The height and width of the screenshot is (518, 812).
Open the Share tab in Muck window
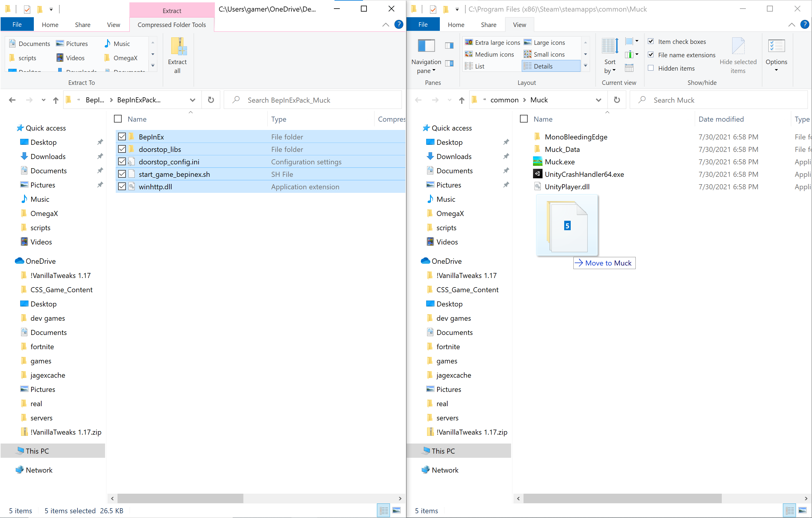[488, 25]
